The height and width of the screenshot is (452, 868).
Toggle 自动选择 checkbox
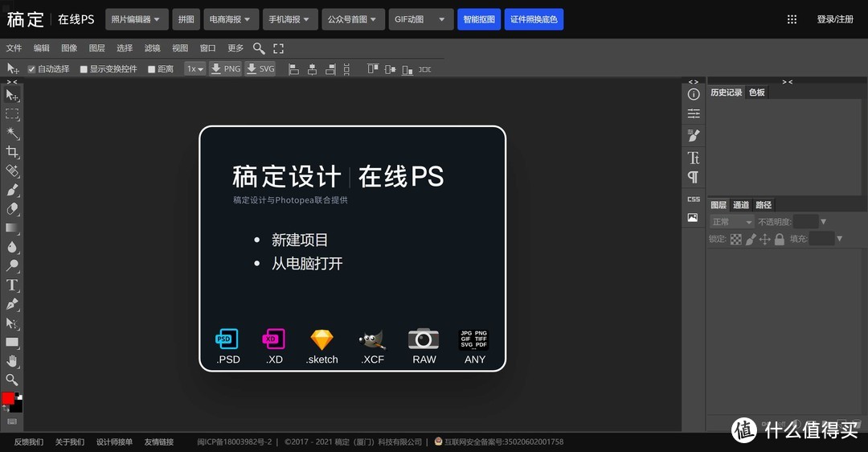tap(31, 69)
